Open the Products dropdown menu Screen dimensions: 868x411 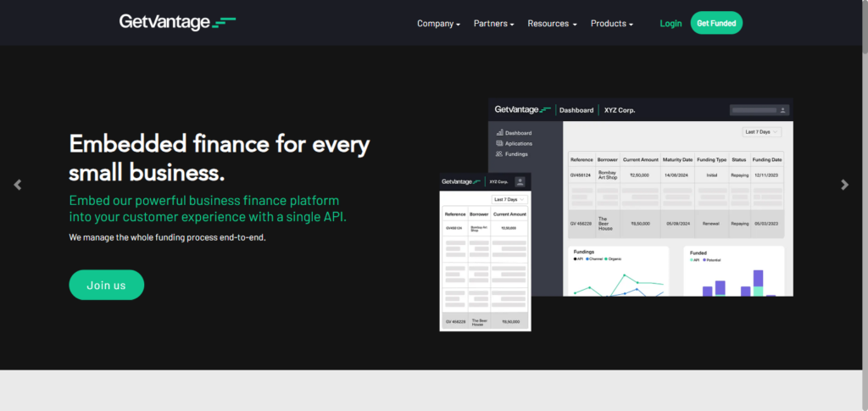tap(611, 24)
